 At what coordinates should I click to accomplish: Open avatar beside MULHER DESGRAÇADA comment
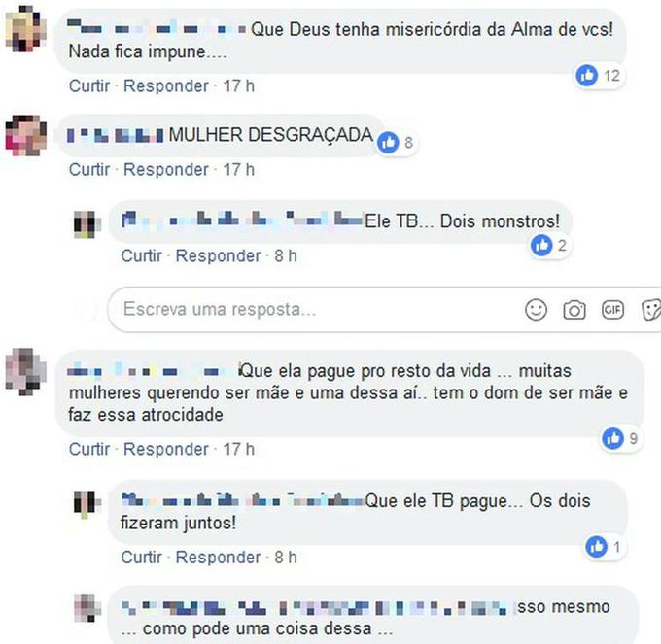click(x=25, y=135)
